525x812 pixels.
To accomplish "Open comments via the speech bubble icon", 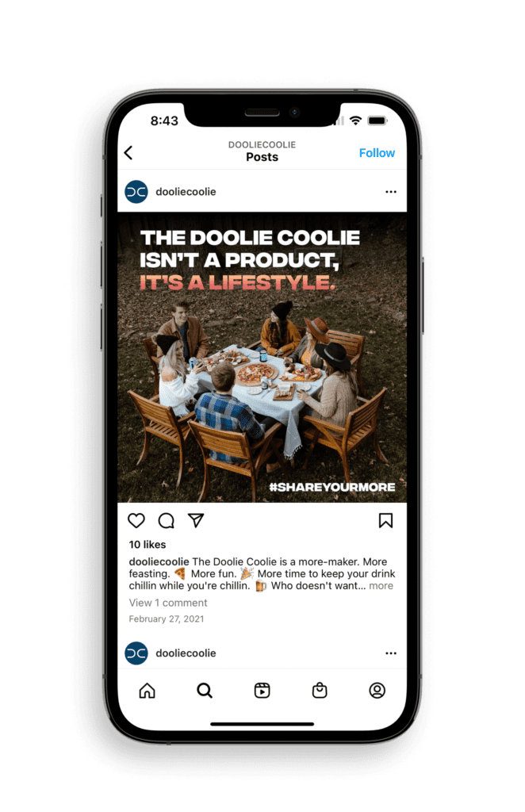I will [167, 520].
